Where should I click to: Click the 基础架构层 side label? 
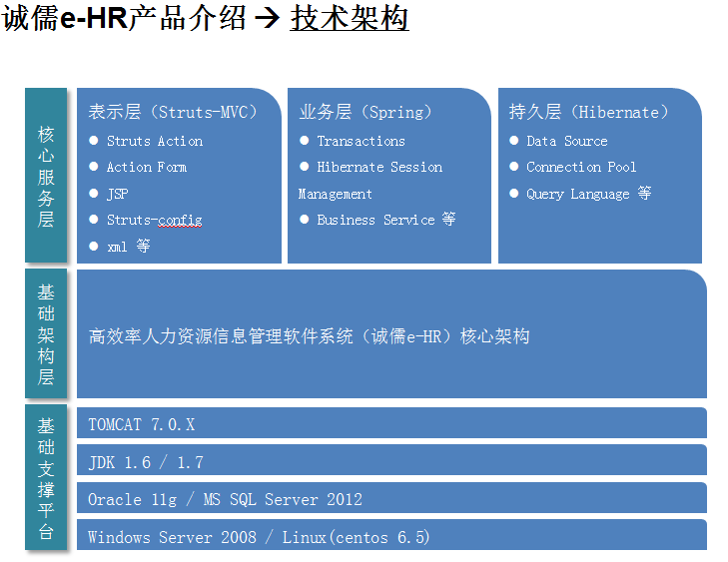click(x=46, y=333)
